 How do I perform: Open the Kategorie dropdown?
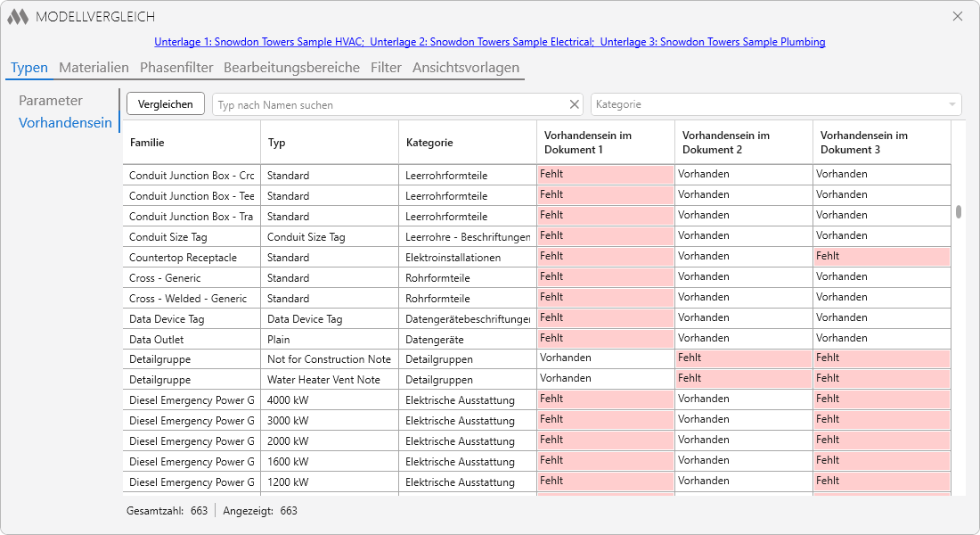pos(776,104)
